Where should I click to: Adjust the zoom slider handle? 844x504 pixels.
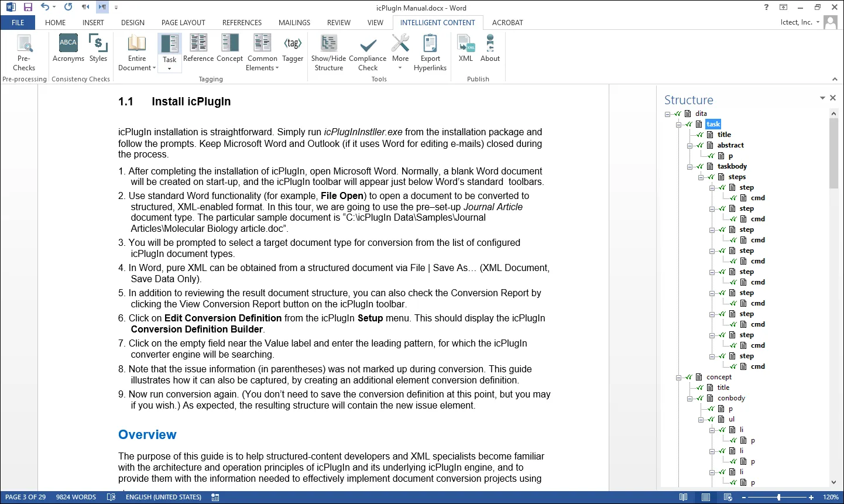778,497
